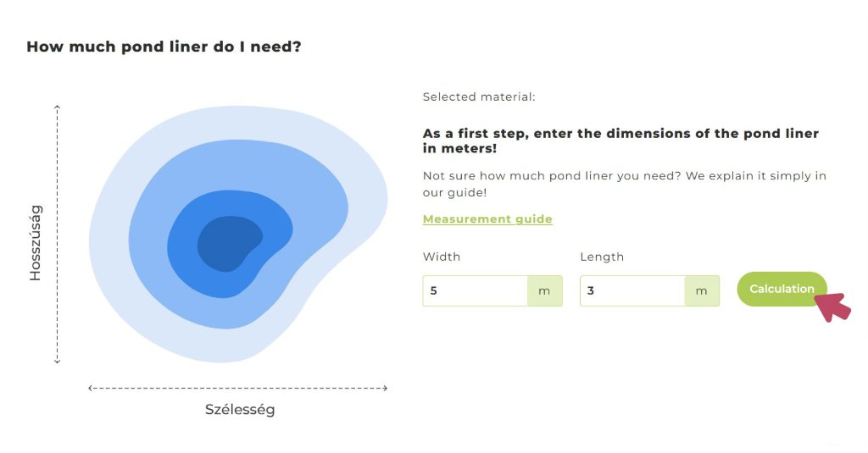Click the Length label above the field

602,257
